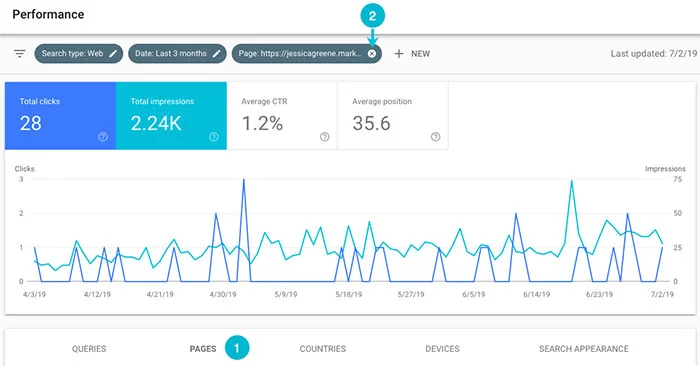Enable the Average CTR metric card
Image resolution: width=700 pixels, height=377 pixels.
click(x=282, y=116)
